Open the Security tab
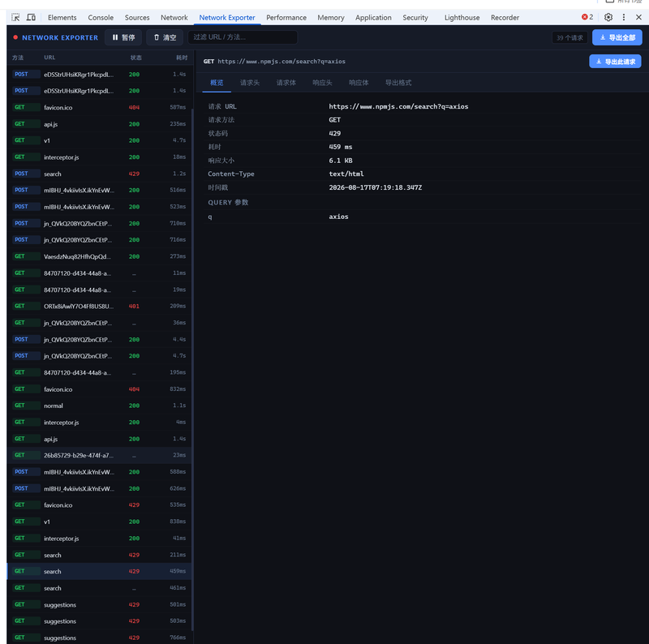This screenshot has height=644, width=649. coord(415,17)
